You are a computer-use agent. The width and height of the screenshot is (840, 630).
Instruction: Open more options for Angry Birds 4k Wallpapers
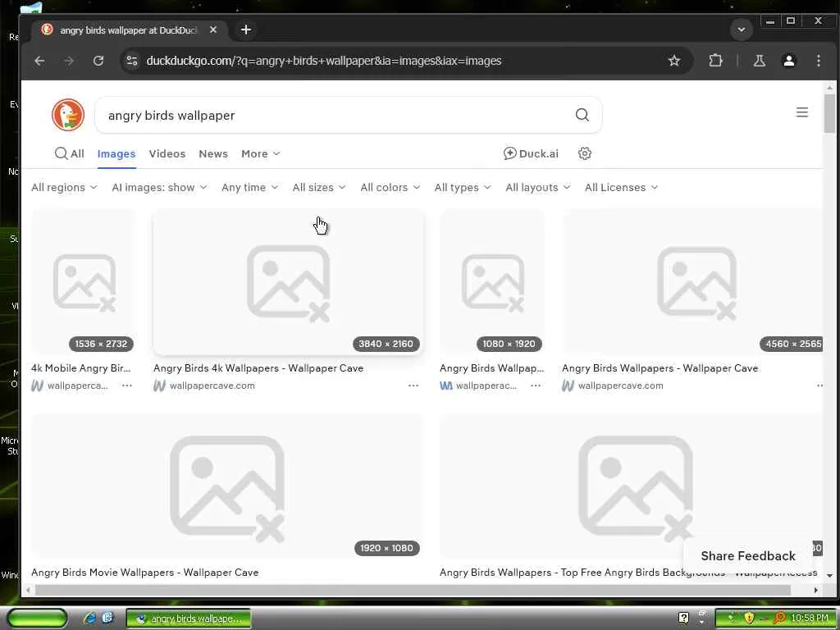413,386
